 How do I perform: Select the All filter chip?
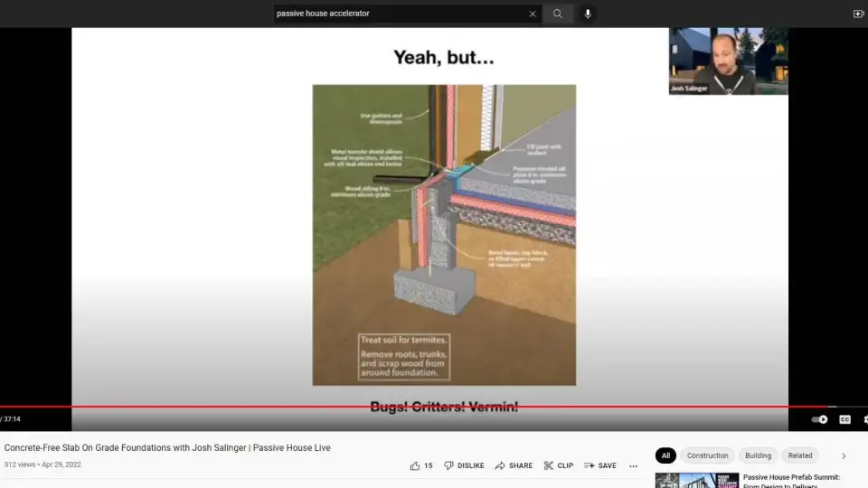[x=665, y=455]
